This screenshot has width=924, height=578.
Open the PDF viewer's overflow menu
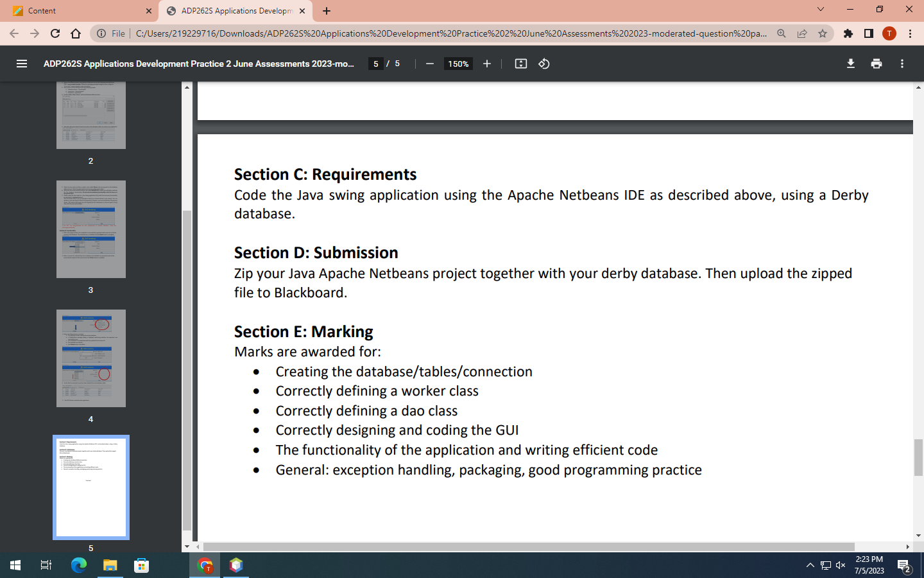[x=902, y=64]
